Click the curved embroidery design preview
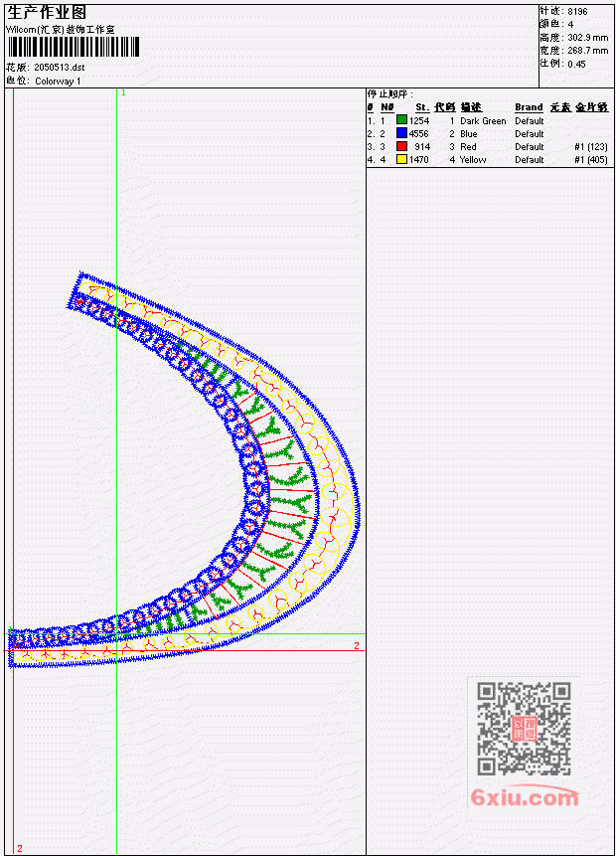 186,470
